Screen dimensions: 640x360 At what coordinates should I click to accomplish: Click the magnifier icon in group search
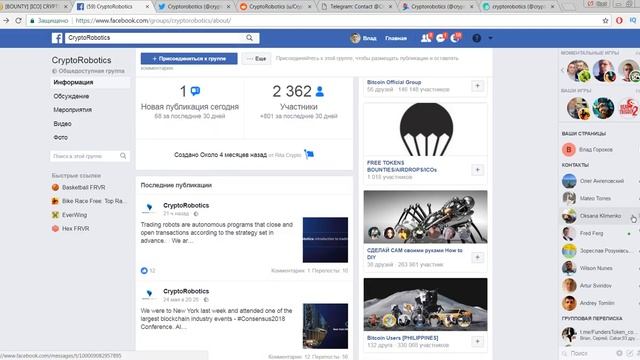(123, 156)
